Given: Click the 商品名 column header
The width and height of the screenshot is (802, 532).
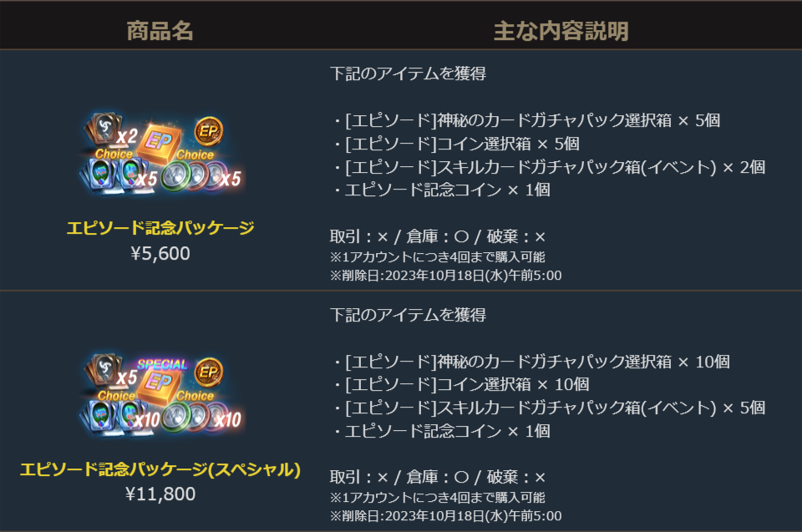Looking at the screenshot, I should [x=160, y=32].
